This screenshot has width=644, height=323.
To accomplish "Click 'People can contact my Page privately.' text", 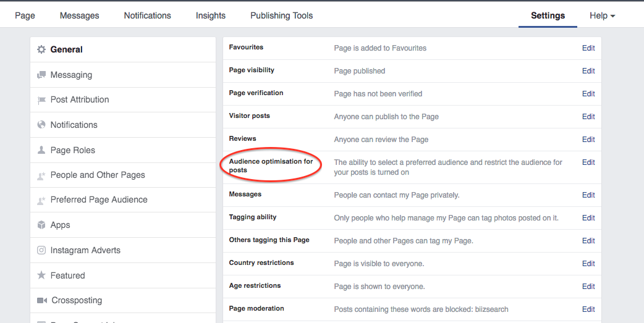I will pyautogui.click(x=397, y=195).
